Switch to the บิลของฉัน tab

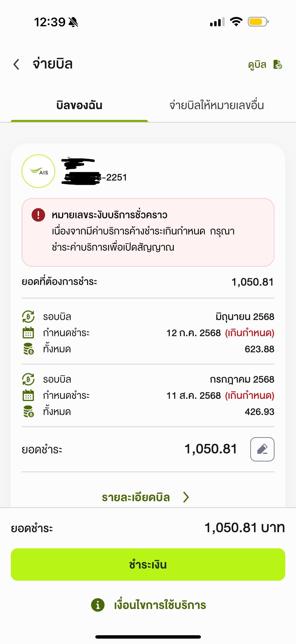click(79, 105)
